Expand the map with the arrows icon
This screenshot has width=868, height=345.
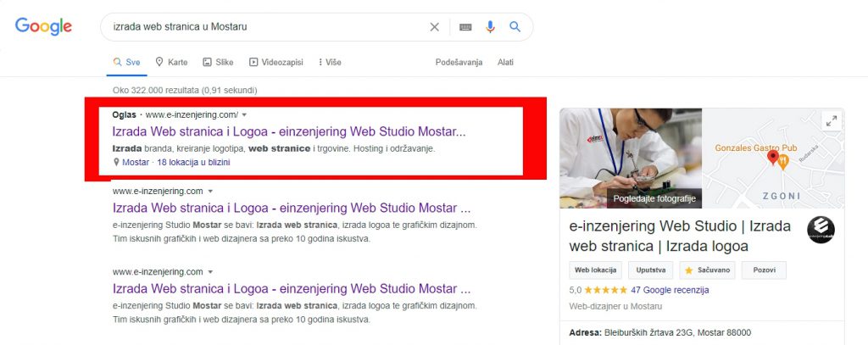click(832, 120)
